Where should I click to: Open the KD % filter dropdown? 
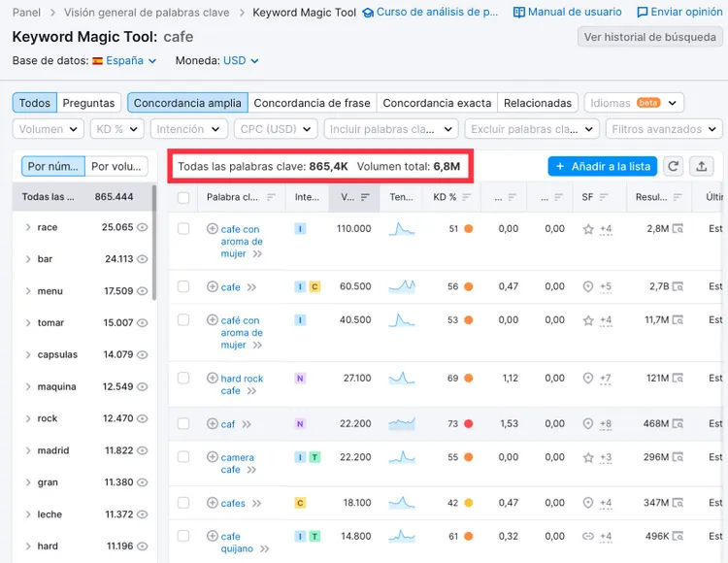117,129
